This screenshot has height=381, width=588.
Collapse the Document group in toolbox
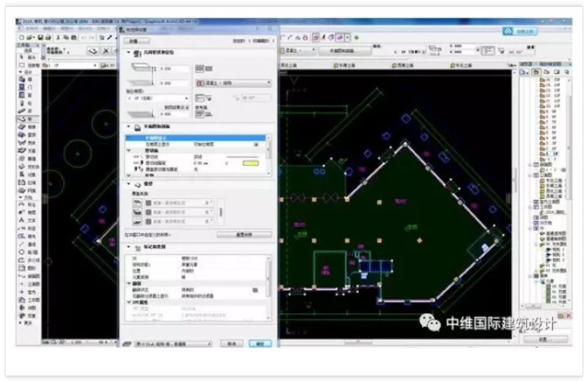[x=20, y=197]
